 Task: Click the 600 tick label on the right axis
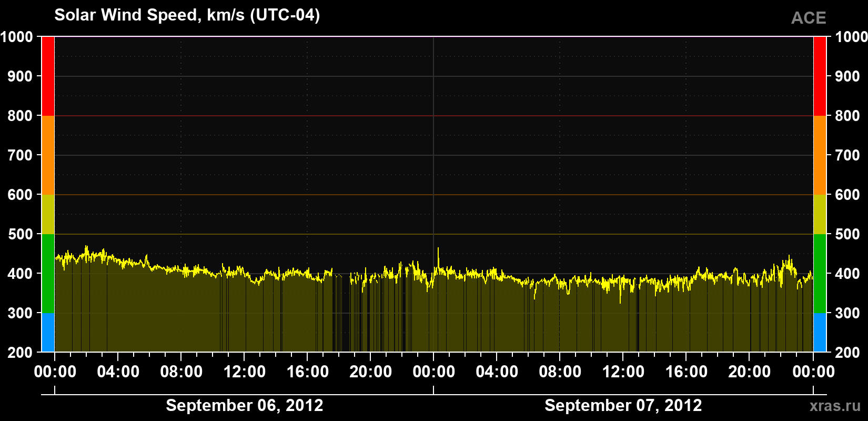coord(847,195)
